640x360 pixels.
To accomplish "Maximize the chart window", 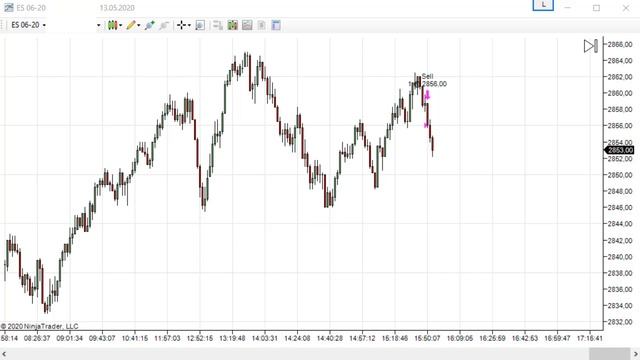I will [596, 8].
